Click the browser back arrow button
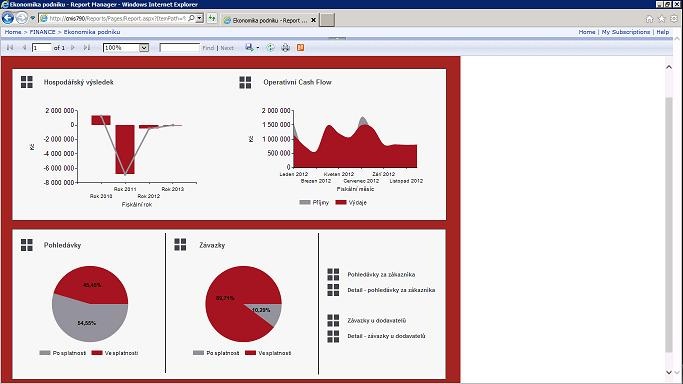683x384 pixels. coord(8,18)
